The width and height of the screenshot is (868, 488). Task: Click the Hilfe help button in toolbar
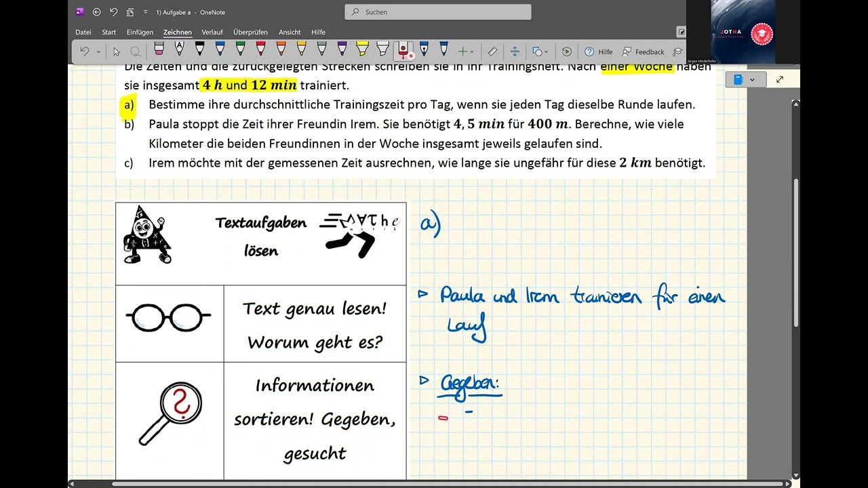coord(599,52)
